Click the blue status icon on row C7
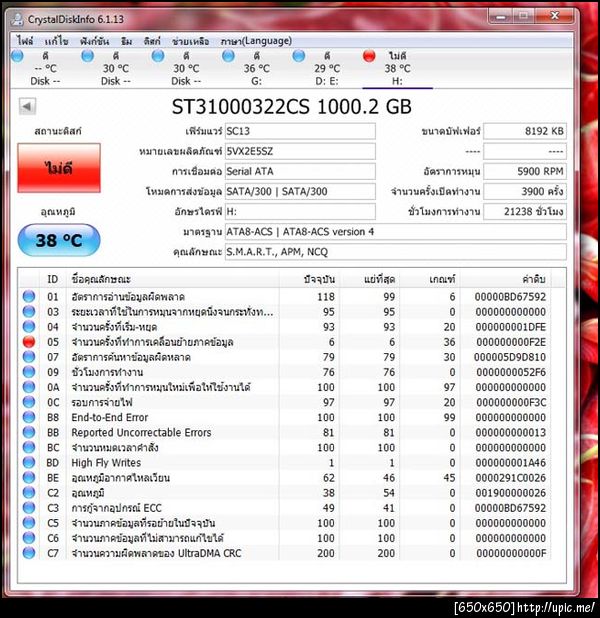600x618 pixels. point(29,553)
